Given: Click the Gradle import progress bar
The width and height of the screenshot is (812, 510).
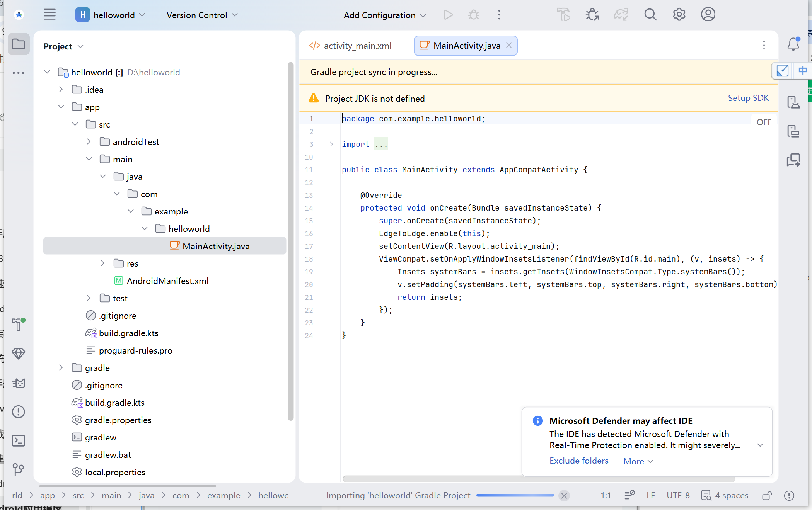Looking at the screenshot, I should coord(515,496).
